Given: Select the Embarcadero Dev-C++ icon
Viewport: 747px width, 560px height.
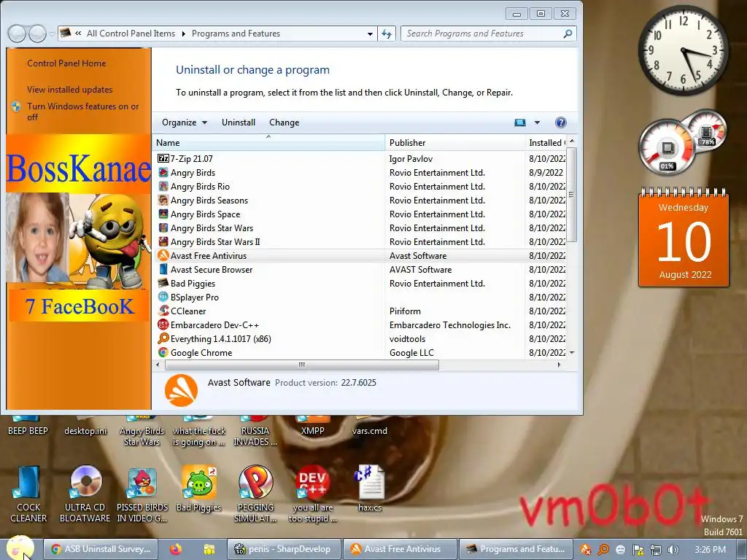Looking at the screenshot, I should (163, 324).
